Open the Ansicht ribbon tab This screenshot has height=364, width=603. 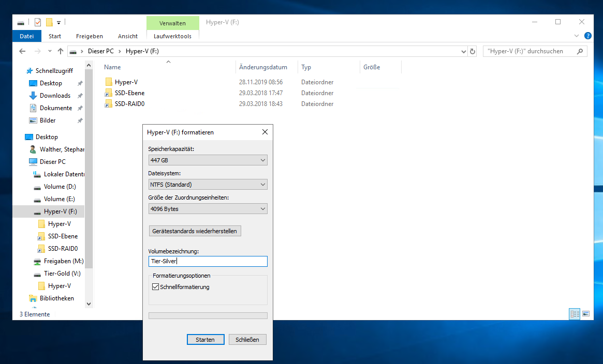(128, 36)
